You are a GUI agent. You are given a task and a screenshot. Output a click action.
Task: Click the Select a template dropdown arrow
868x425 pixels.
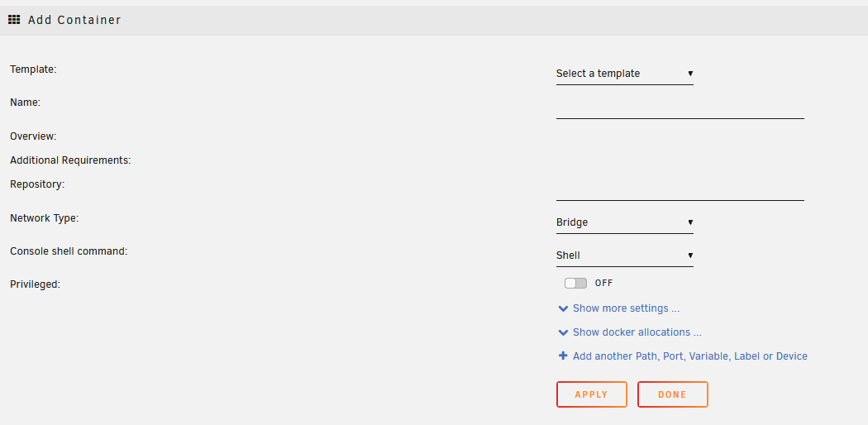coord(690,73)
